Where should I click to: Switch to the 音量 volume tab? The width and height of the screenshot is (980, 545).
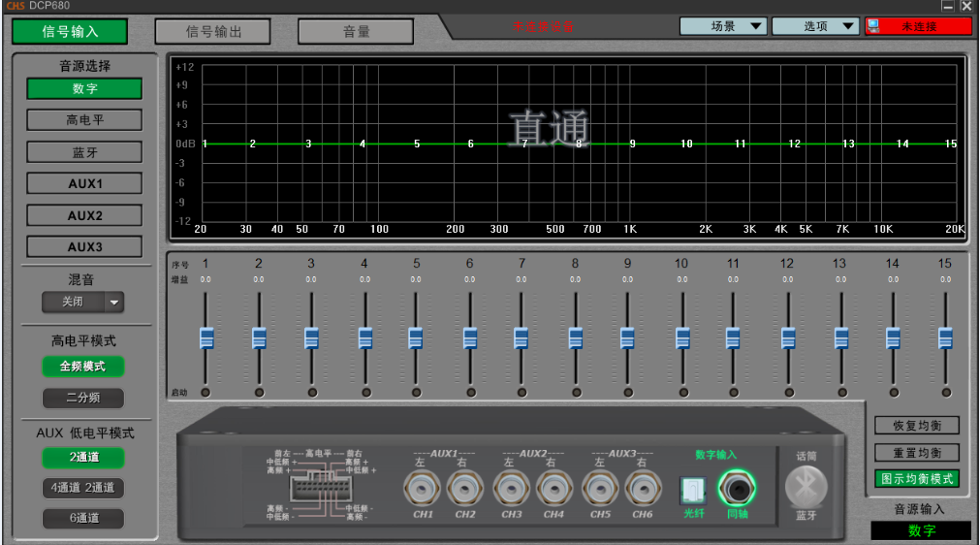356,31
